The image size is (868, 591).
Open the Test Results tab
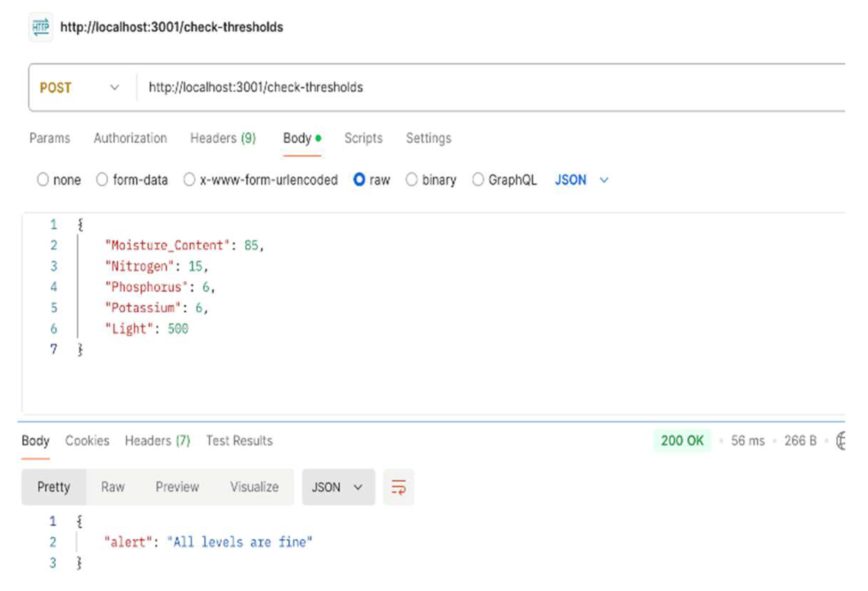point(239,440)
